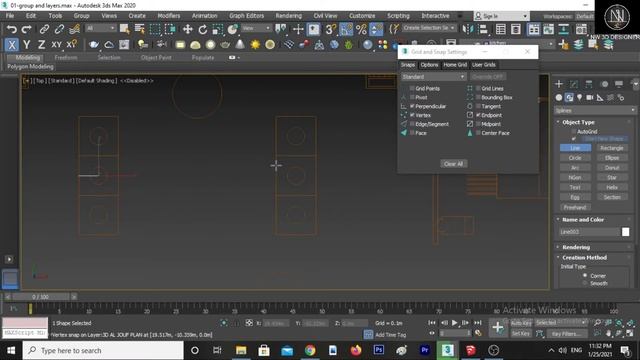
Task: Toggle the Percent Snap icon
Action: [x=361, y=29]
